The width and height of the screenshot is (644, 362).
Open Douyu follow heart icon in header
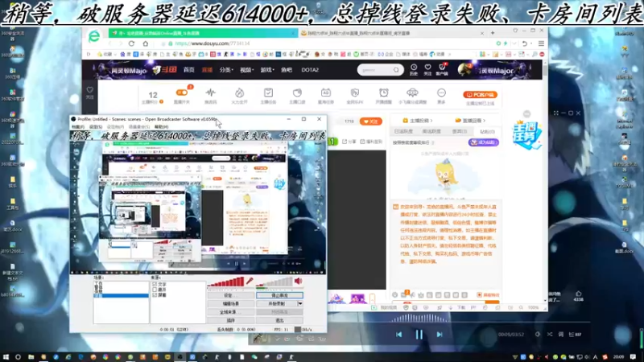point(427,68)
